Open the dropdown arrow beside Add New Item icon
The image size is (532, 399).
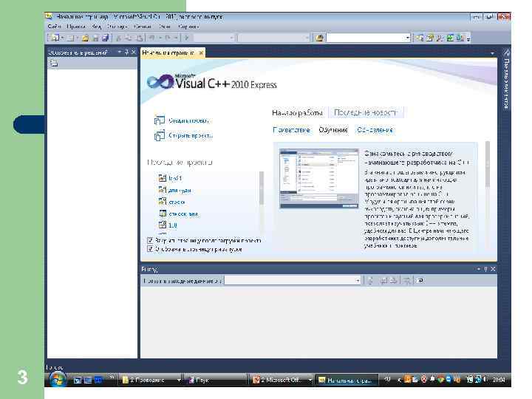[78, 38]
